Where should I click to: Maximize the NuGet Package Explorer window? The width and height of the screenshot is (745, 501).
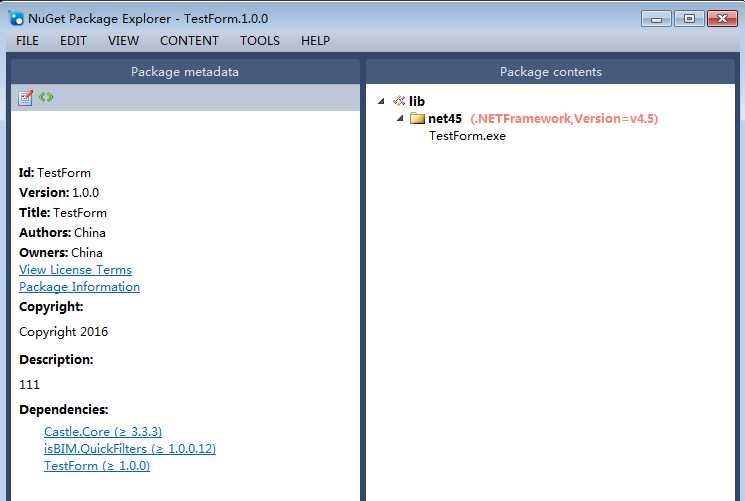pos(689,19)
